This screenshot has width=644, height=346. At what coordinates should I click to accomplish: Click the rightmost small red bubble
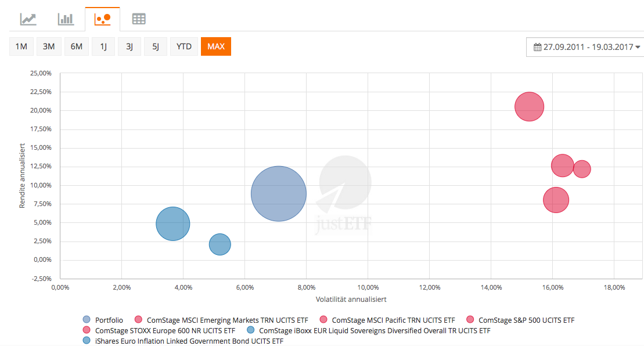pyautogui.click(x=582, y=169)
